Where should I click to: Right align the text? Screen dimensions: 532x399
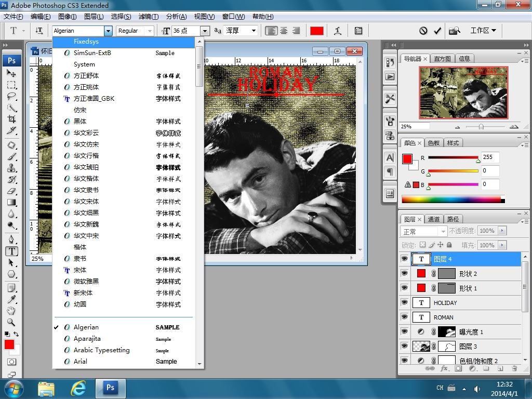click(296, 31)
